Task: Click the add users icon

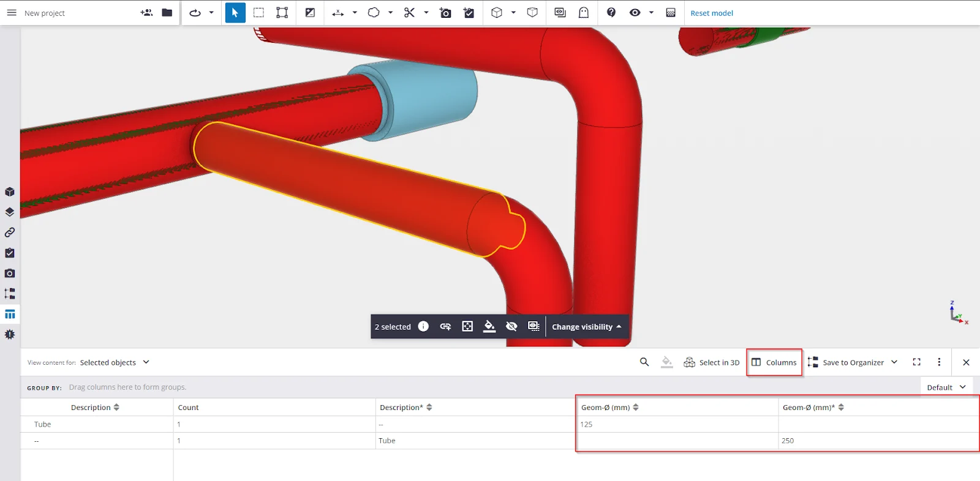Action: [146, 13]
